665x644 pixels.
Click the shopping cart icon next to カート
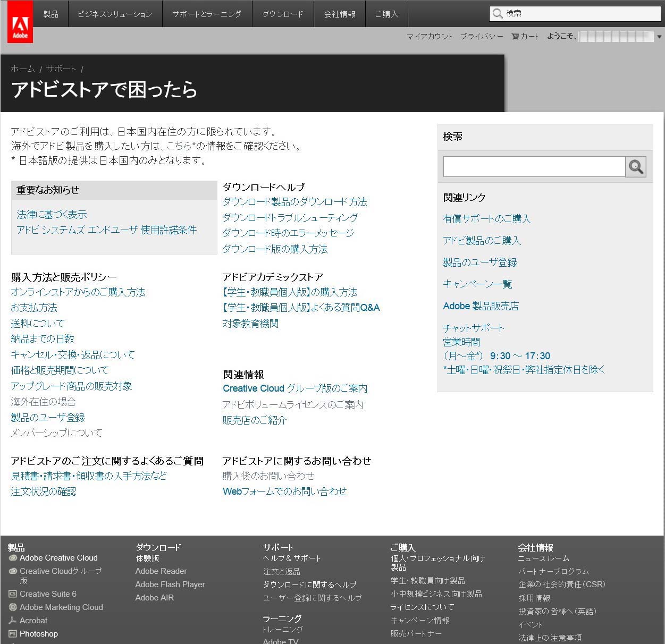[x=515, y=36]
